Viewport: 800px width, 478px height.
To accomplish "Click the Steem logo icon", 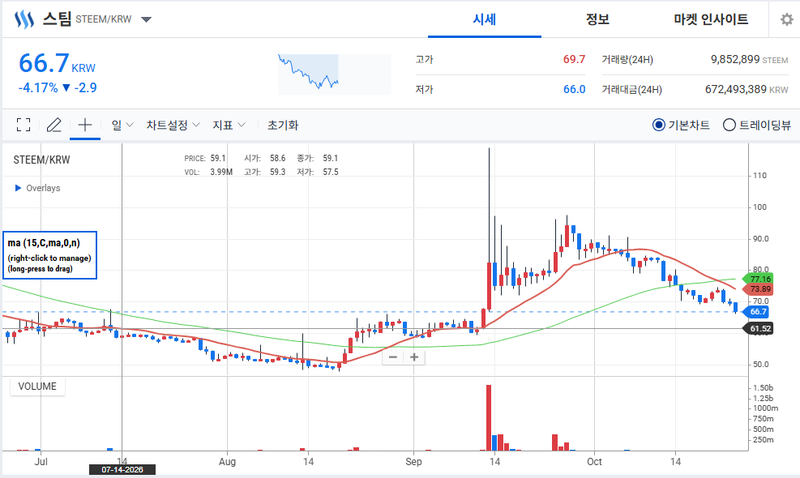I will point(24,19).
